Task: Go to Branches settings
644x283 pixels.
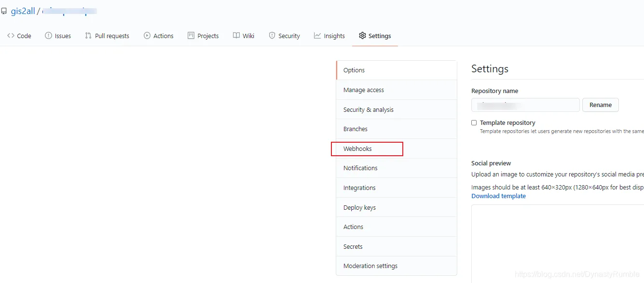Action: tap(397, 129)
